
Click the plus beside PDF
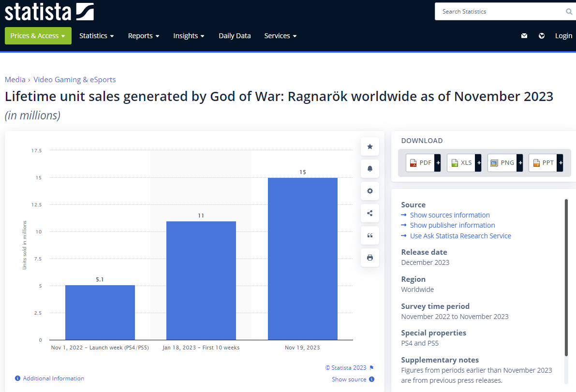[x=438, y=162]
